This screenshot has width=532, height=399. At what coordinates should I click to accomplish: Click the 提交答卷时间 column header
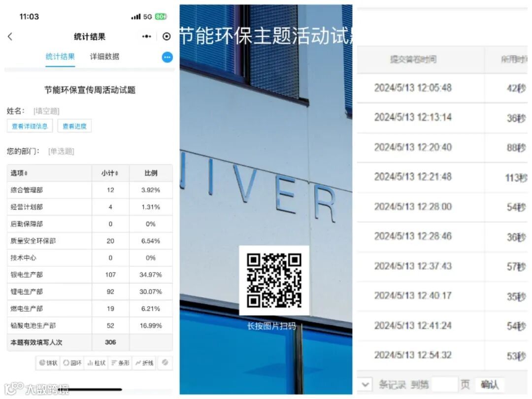point(413,60)
